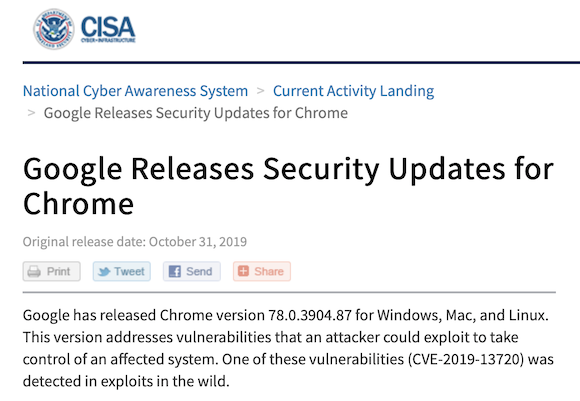580x401 pixels.
Task: Click the CVE-2019-13720 text
Action: coord(466,359)
